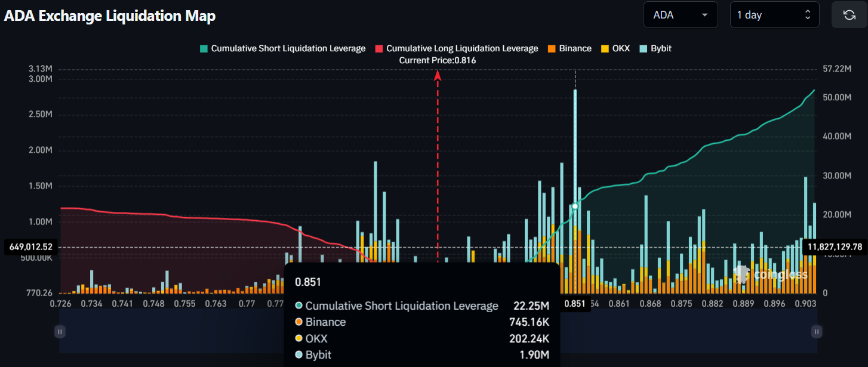Viewport: 868px width, 367px height.
Task: Toggle Cumulative Short Liquidation Leverage legend
Action: (282, 48)
